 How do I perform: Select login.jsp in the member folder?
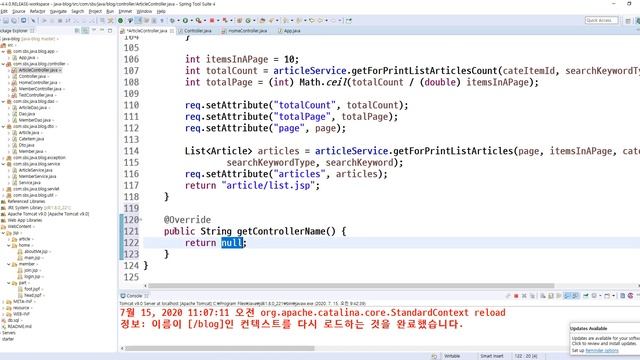click(32, 276)
